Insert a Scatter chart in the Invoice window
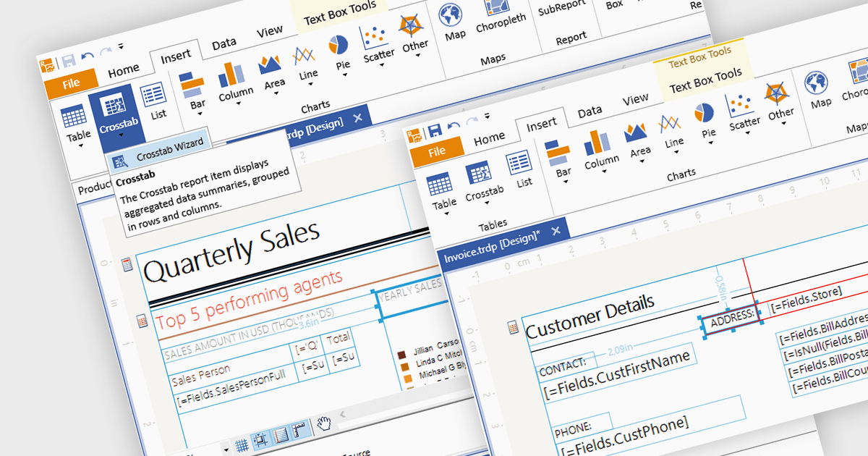Viewport: 868px width, 456px height. click(x=741, y=106)
